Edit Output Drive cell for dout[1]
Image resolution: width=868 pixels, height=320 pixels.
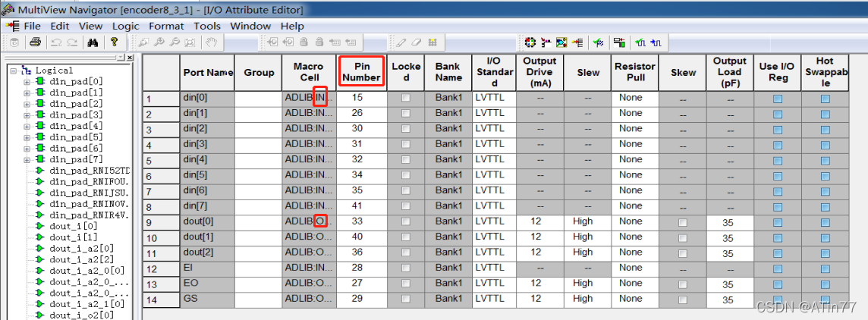pyautogui.click(x=540, y=239)
